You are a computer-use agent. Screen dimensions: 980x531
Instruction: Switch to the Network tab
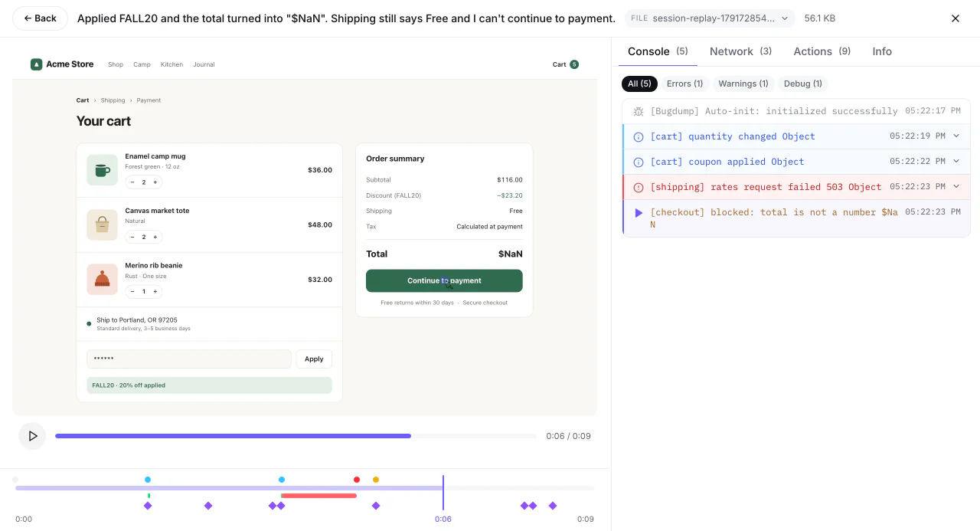point(740,51)
